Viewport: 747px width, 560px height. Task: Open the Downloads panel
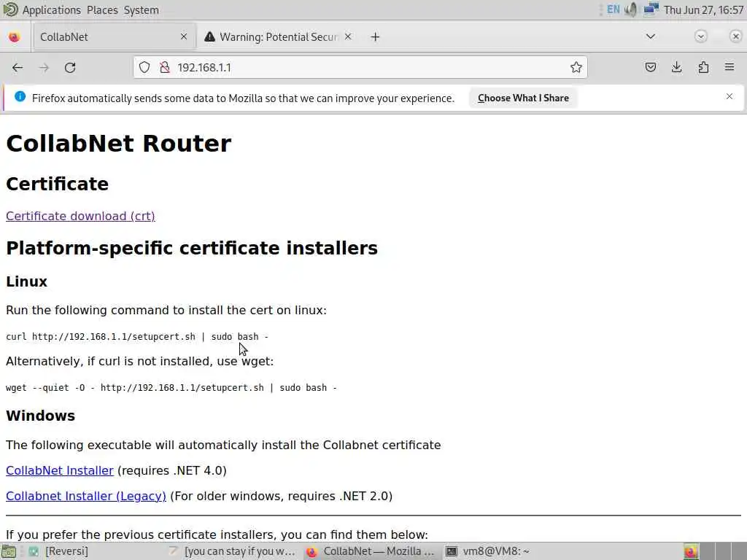(676, 67)
